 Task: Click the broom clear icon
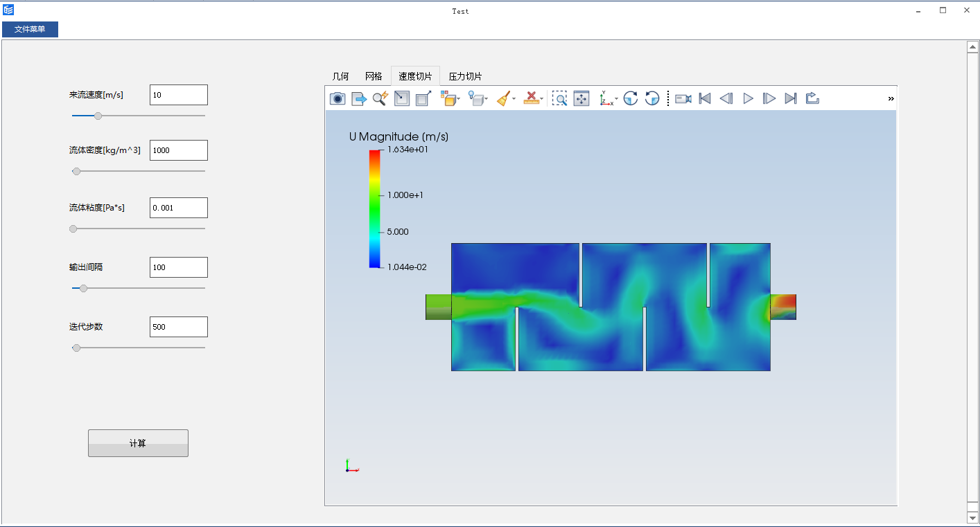504,98
